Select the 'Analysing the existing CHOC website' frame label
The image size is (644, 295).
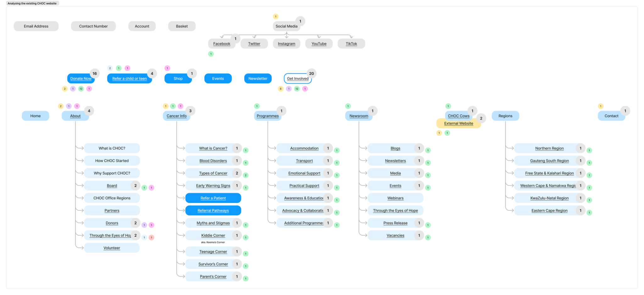point(32,3)
